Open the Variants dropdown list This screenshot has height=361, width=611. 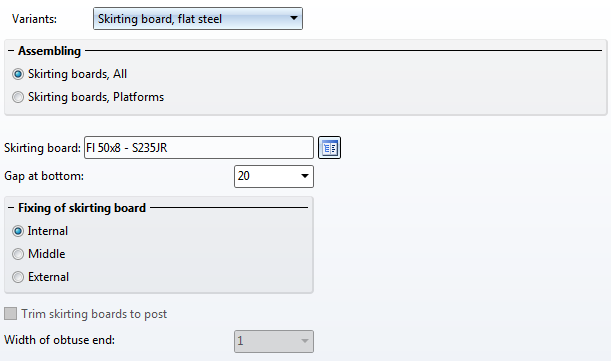click(294, 18)
